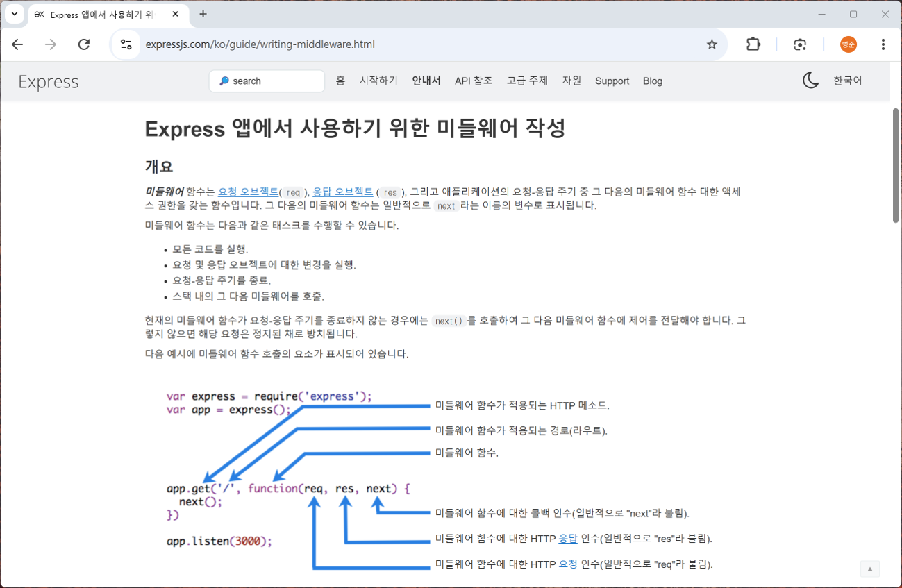This screenshot has width=902, height=588.
Task: Open the Blog link in navbar
Action: (x=653, y=81)
